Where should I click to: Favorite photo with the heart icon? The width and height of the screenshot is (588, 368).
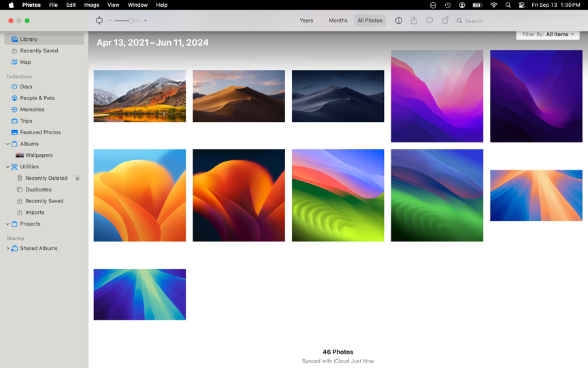(429, 20)
